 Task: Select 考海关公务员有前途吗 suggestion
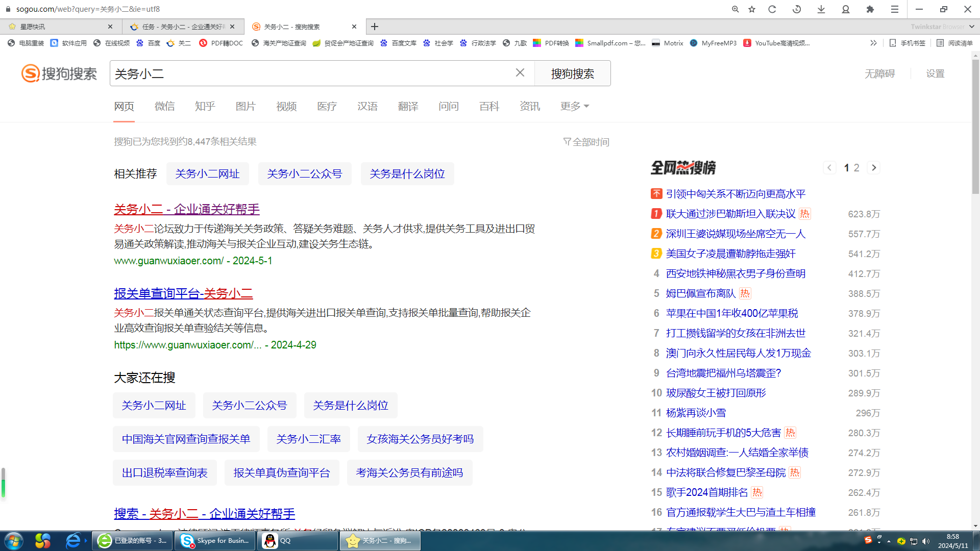point(410,473)
